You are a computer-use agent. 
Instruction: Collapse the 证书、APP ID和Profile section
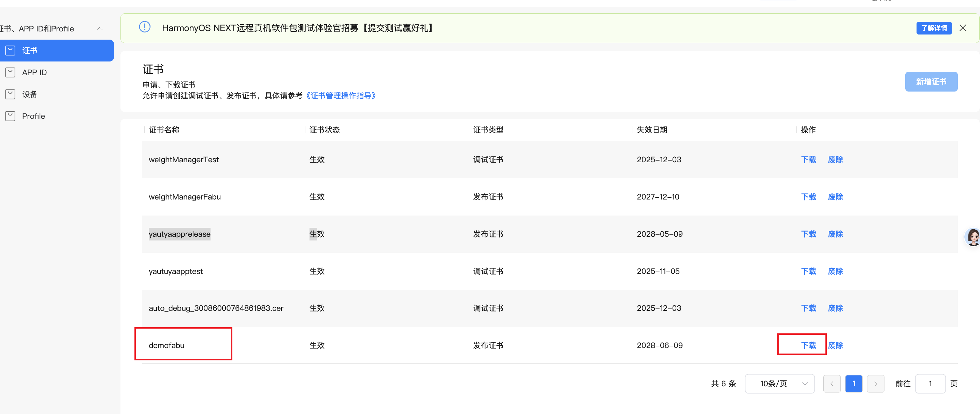pyautogui.click(x=100, y=29)
